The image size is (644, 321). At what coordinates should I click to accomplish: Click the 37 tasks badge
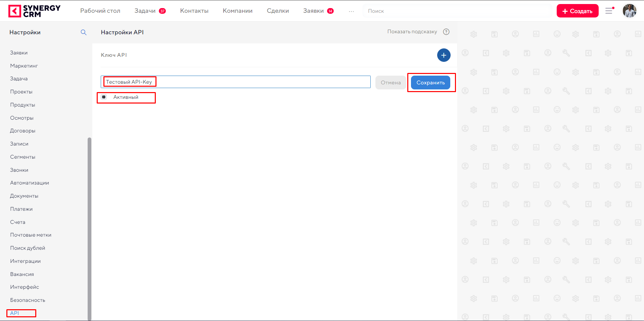click(163, 11)
